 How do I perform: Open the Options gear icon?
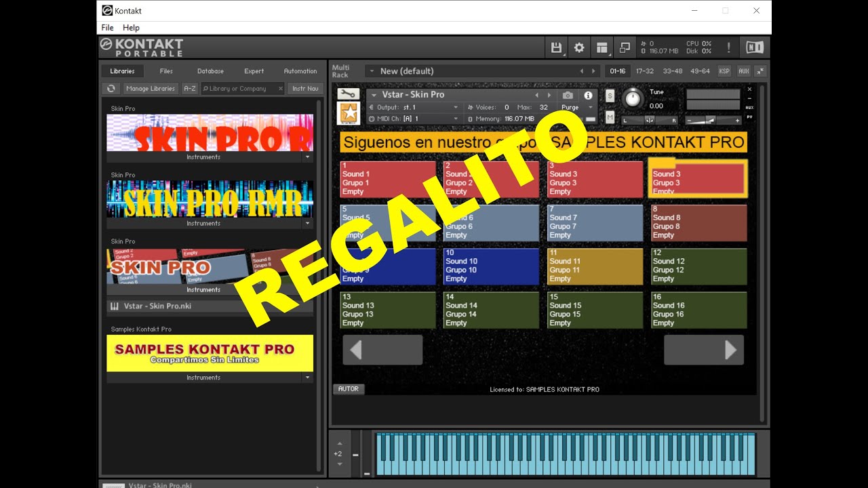click(579, 47)
